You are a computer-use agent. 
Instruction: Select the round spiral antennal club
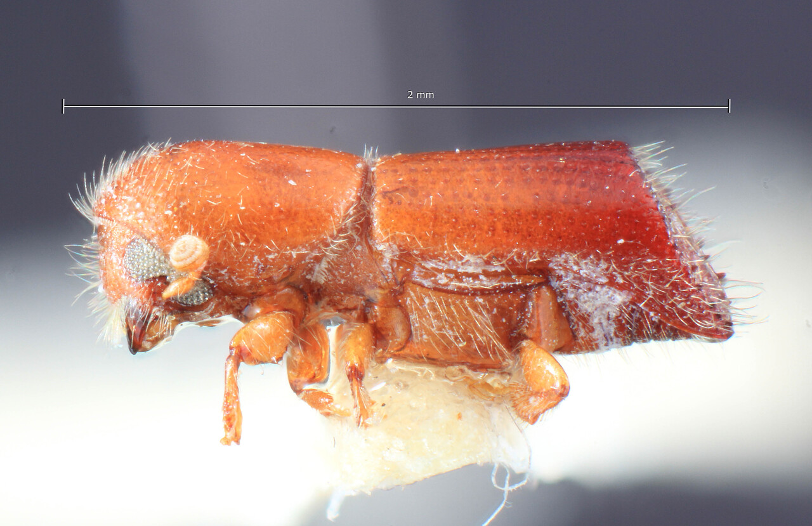tap(190, 253)
